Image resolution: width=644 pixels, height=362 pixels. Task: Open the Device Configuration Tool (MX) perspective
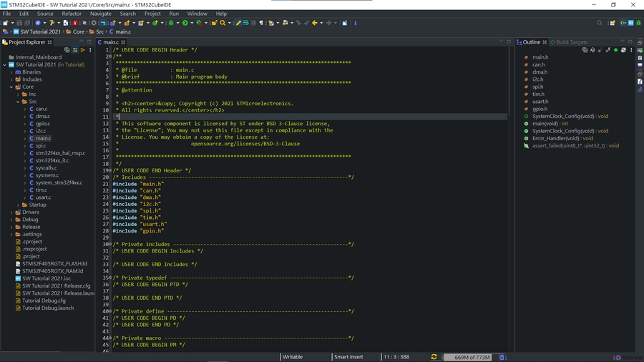pyautogui.click(x=633, y=23)
